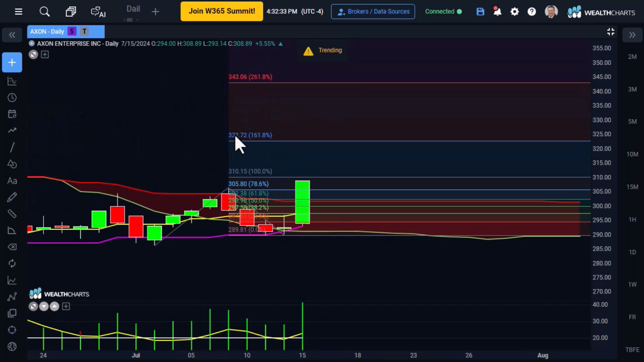The image size is (644, 362).
Task: Select the trend arrow tool
Action: (12, 130)
